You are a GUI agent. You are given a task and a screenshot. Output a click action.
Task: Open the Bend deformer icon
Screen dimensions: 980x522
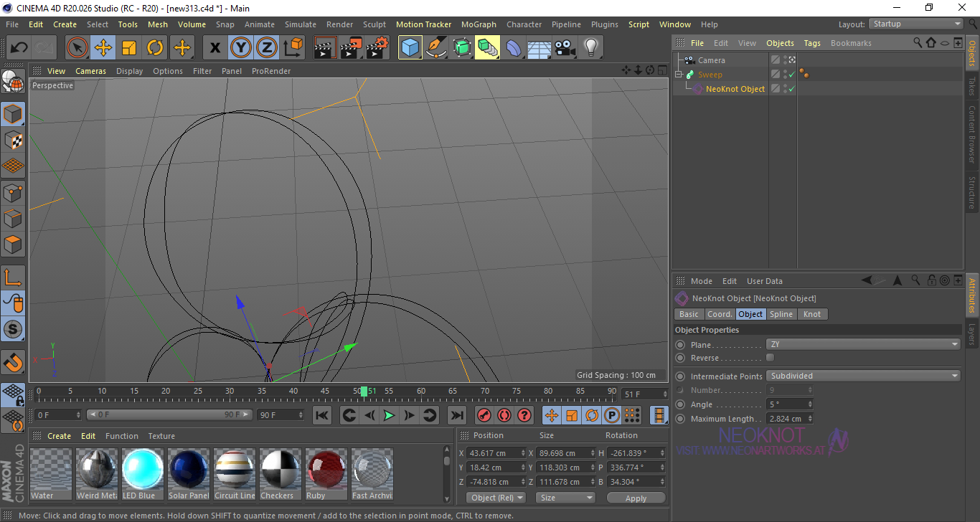(x=514, y=48)
